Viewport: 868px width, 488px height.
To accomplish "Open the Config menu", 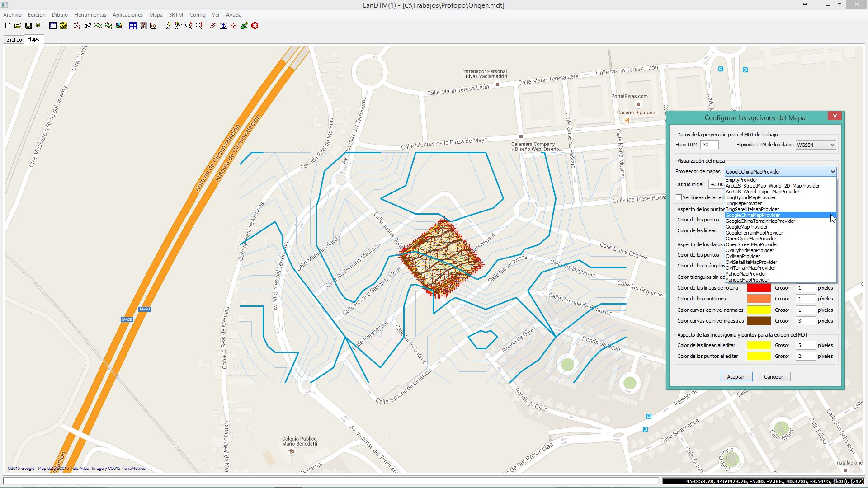I will click(198, 15).
